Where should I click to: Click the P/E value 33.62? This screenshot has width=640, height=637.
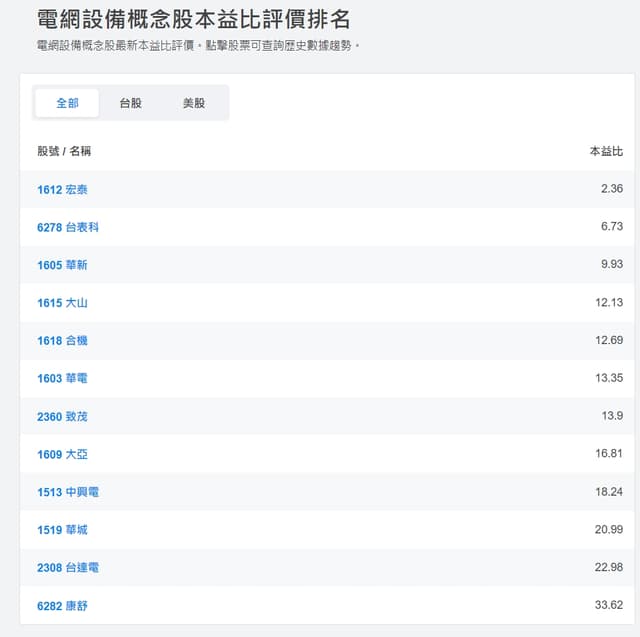(x=609, y=605)
